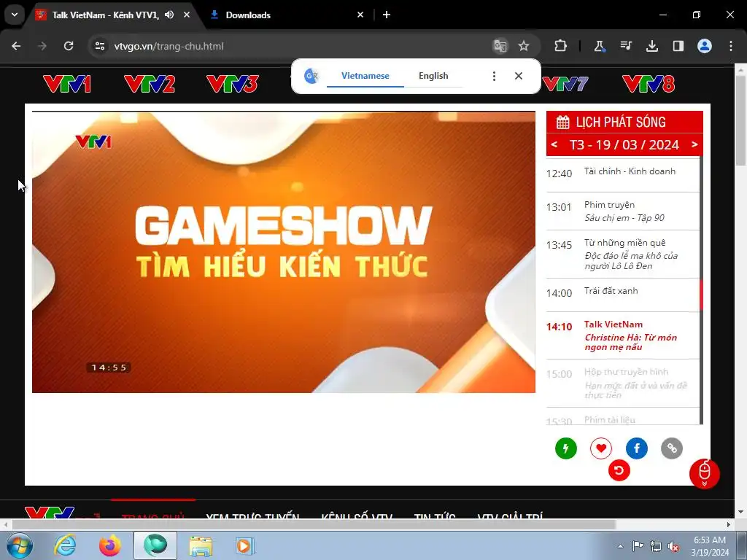Open the Windows Start button
Screen dimensions: 747x560
pyautogui.click(x=19, y=545)
